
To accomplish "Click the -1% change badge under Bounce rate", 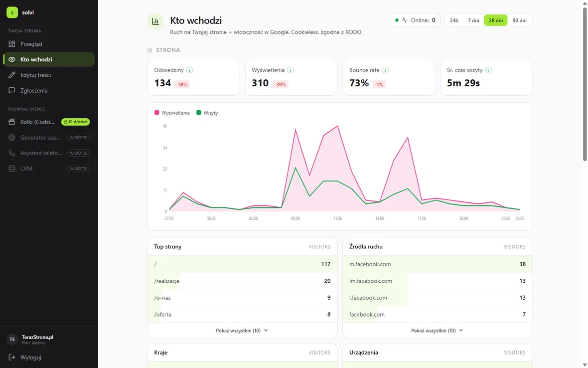I will point(379,84).
